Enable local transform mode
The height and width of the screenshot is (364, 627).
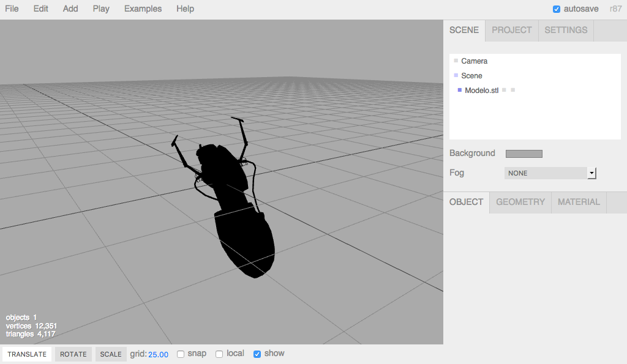point(219,354)
